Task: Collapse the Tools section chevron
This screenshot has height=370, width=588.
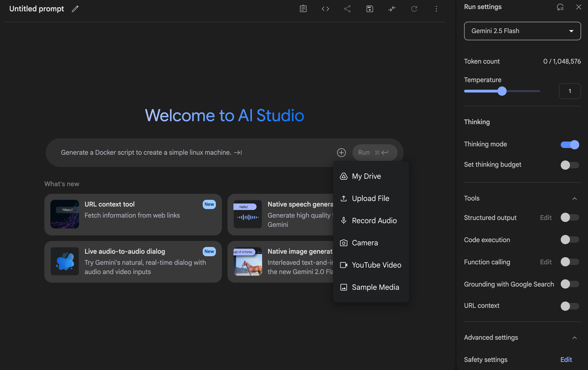Action: tap(574, 198)
